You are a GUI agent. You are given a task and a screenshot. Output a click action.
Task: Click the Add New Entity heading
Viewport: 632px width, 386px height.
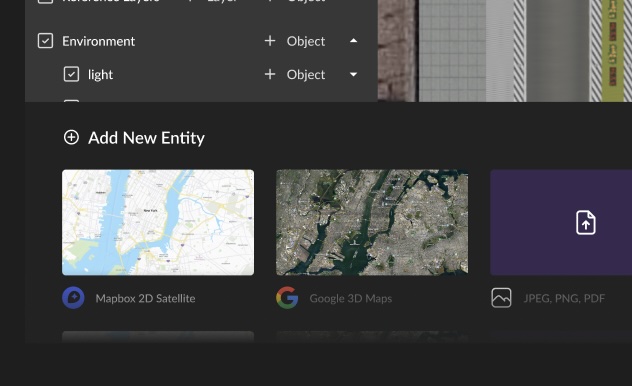pyautogui.click(x=146, y=138)
